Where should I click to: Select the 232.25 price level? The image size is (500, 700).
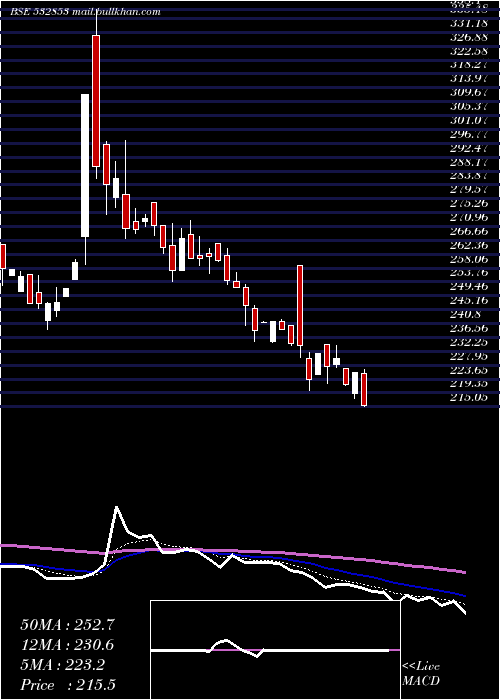[x=470, y=342]
